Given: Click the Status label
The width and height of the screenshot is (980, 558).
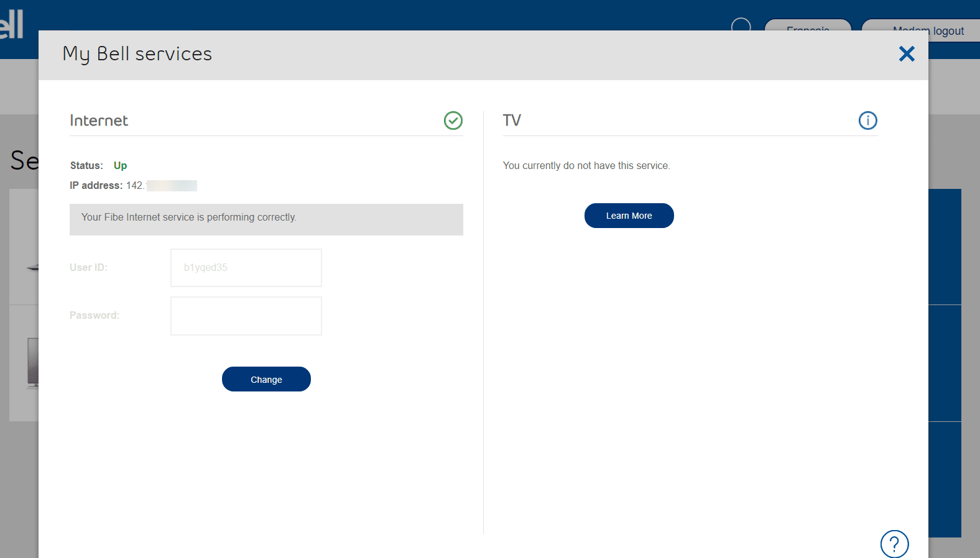Looking at the screenshot, I should coord(86,165).
